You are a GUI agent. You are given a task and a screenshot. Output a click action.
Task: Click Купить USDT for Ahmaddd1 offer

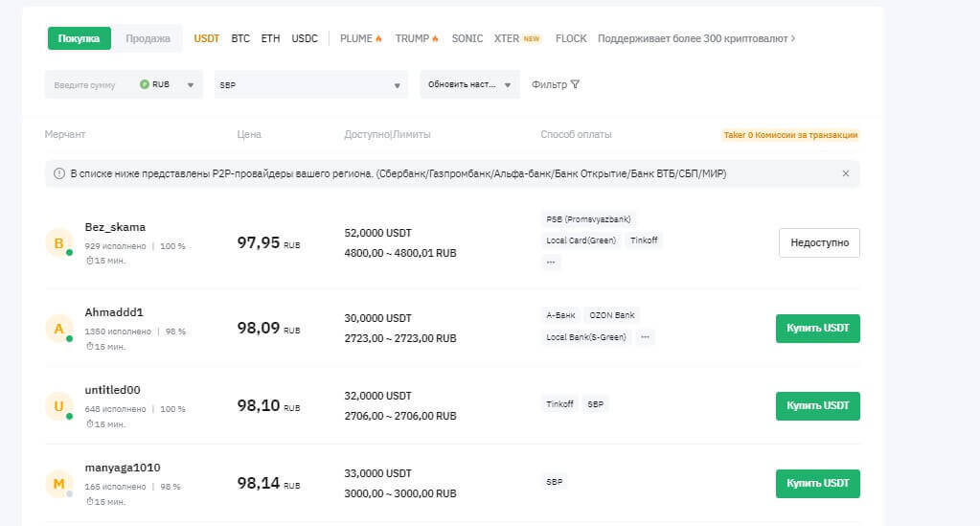[x=817, y=329]
